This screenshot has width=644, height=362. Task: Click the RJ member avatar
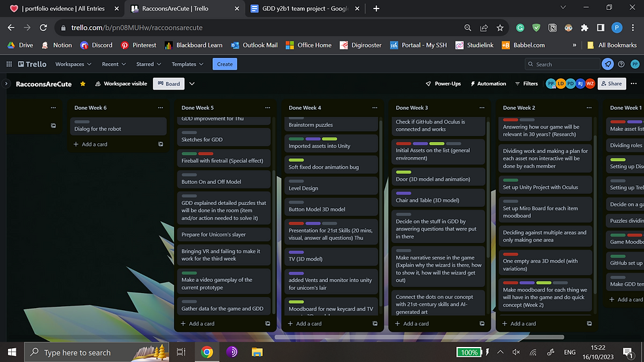coord(580,83)
